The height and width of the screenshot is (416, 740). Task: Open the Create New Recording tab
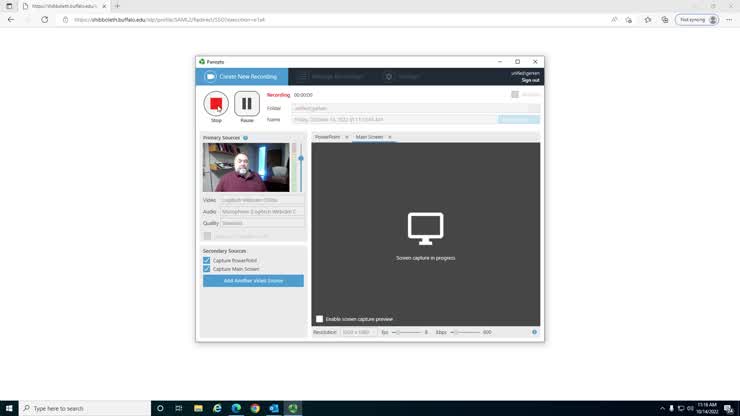[x=240, y=76]
